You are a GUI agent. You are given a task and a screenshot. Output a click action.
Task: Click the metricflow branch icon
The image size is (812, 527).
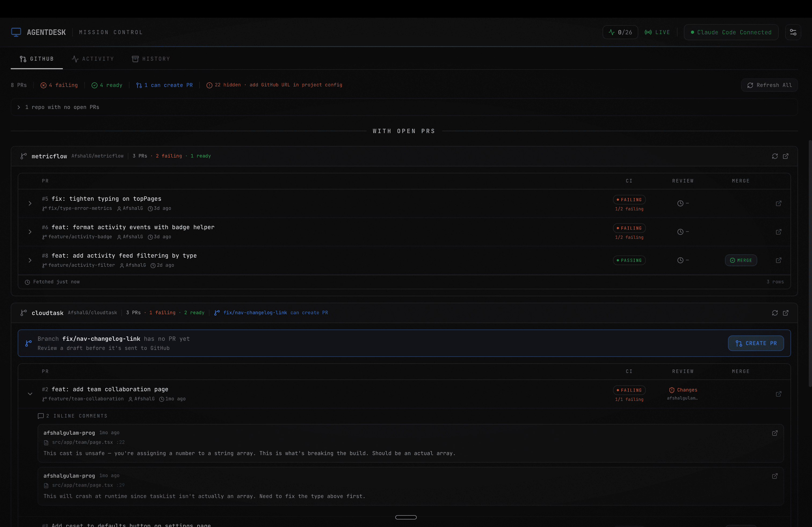[x=24, y=156]
